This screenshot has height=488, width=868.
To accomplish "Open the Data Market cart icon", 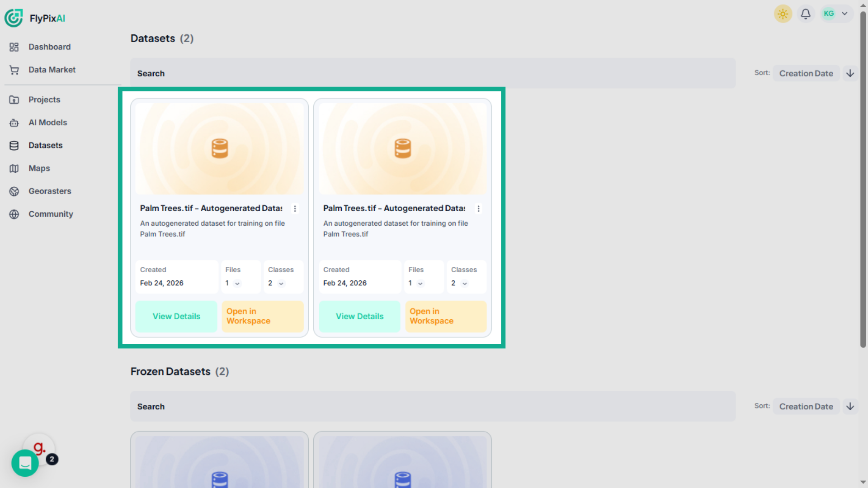I will pyautogui.click(x=14, y=70).
